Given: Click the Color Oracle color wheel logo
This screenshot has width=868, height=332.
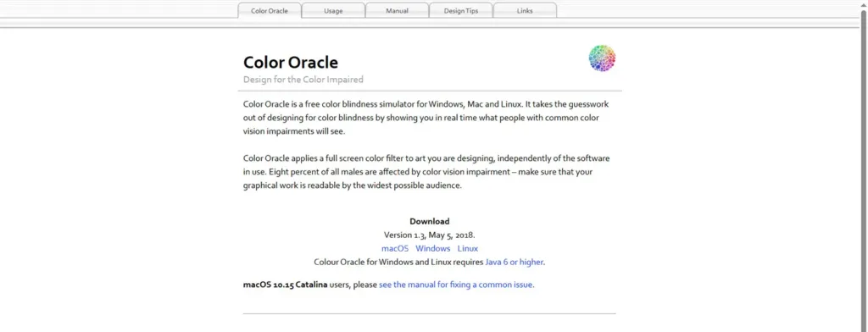Looking at the screenshot, I should 603,58.
